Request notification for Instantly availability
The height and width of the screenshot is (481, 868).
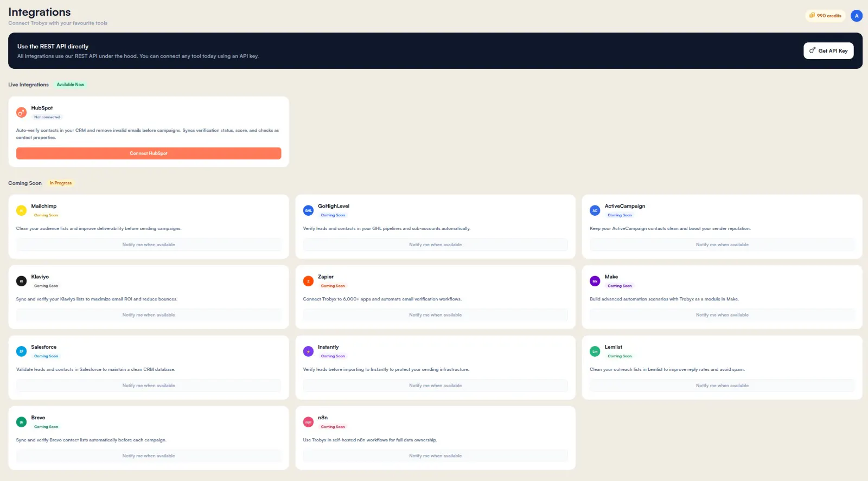(x=436, y=386)
